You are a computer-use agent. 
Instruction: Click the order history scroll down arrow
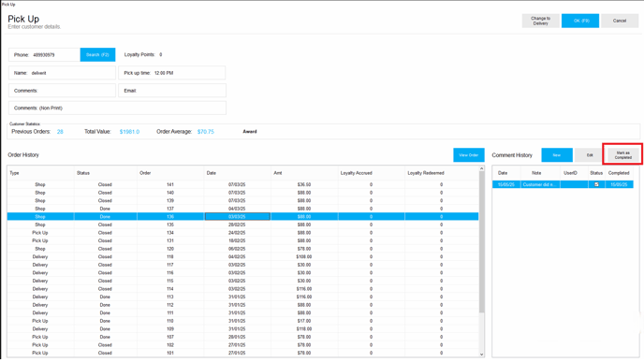pyautogui.click(x=481, y=355)
